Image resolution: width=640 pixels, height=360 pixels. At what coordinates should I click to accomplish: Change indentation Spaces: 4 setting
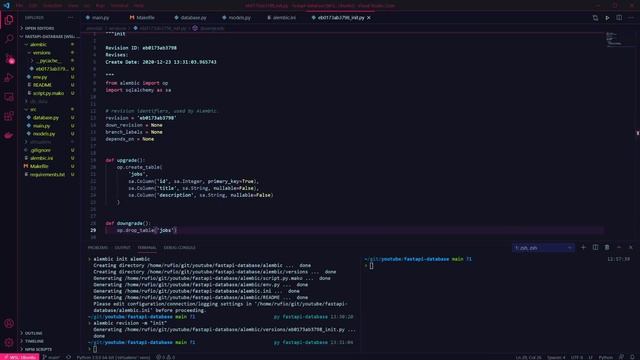click(556, 357)
